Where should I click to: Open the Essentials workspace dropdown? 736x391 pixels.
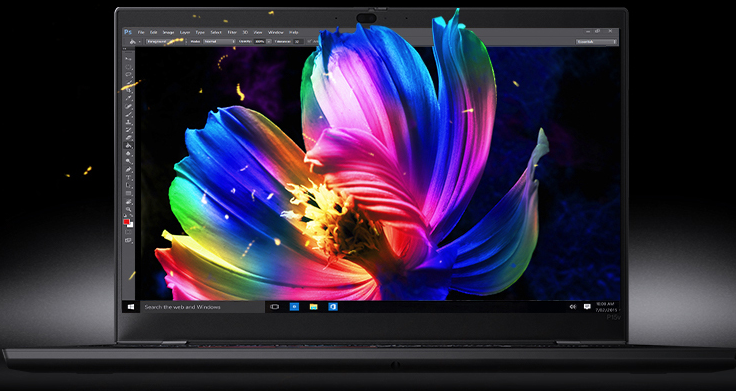[596, 42]
